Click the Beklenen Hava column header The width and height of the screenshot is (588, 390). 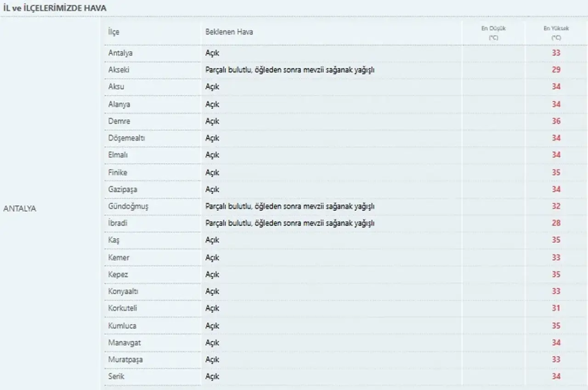(x=229, y=32)
